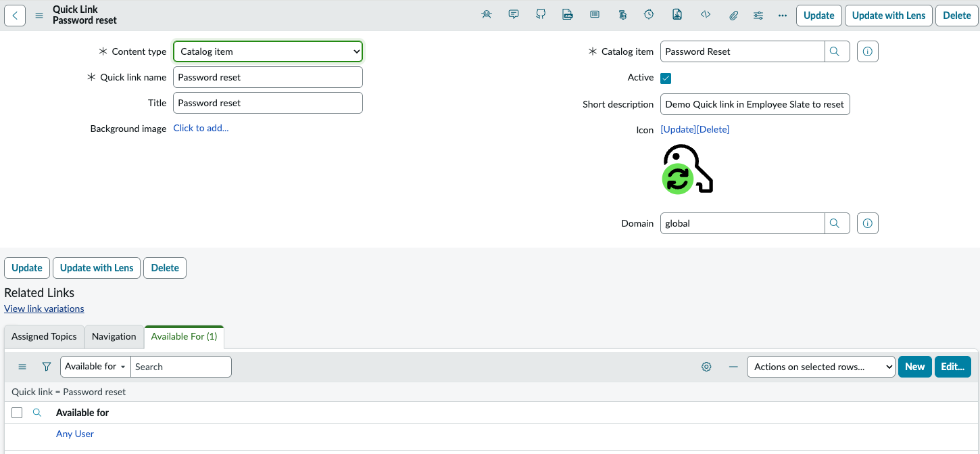Open the clock history icon
980x454 pixels.
coord(649,15)
